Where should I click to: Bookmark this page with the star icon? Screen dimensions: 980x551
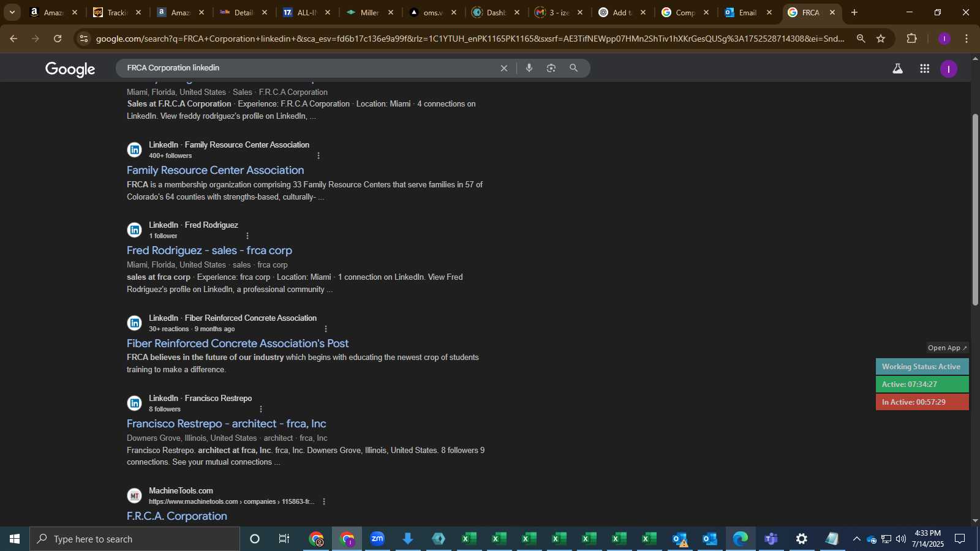pyautogui.click(x=881, y=39)
